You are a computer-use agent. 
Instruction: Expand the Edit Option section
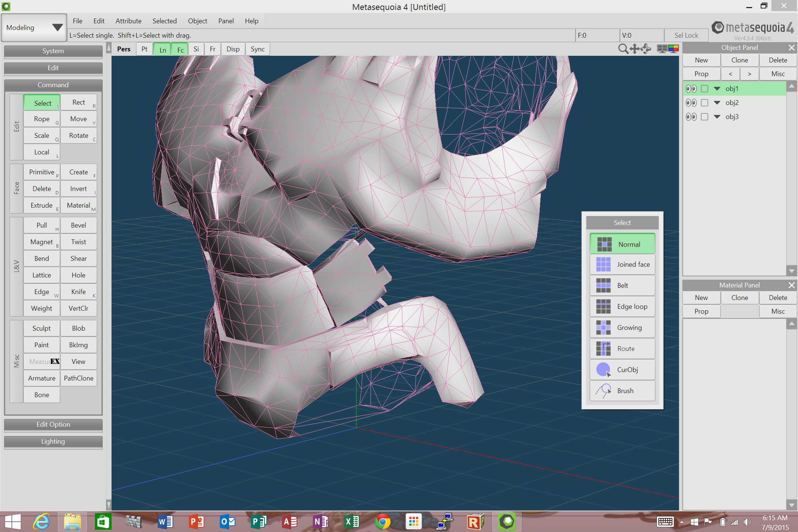point(53,424)
